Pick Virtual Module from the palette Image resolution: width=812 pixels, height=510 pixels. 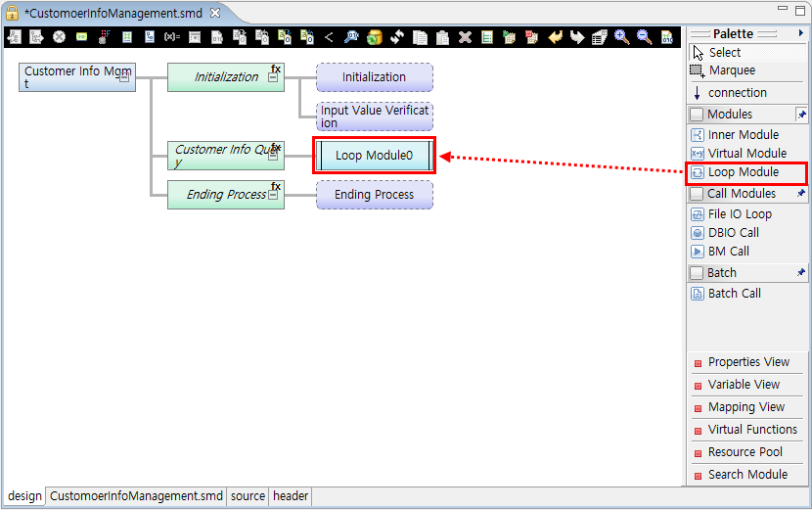[747, 154]
